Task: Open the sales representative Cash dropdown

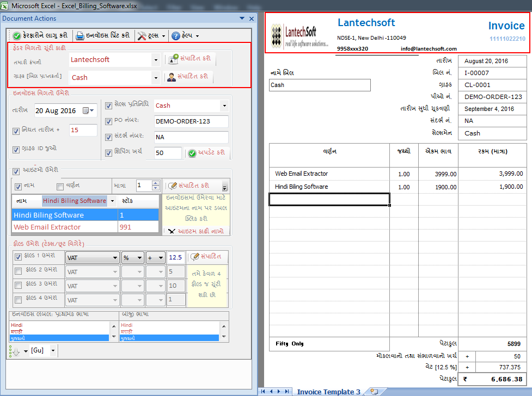Action: click(224, 106)
